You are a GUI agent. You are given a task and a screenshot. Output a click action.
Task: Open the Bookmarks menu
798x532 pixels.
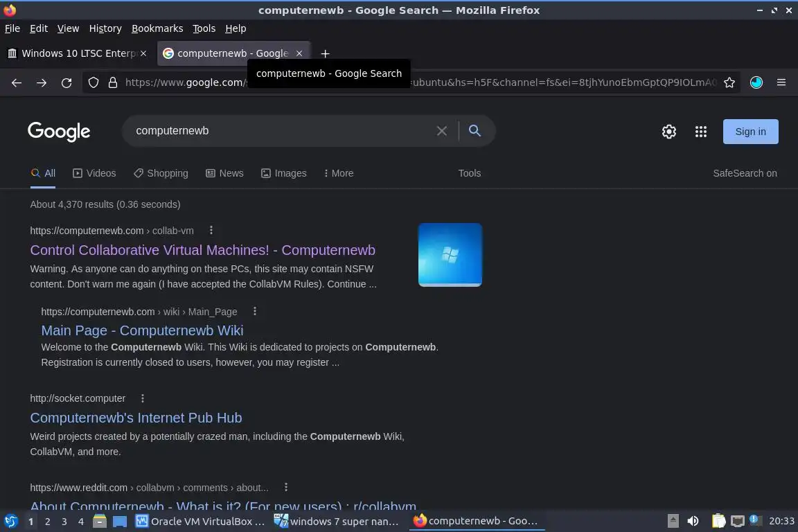(157, 28)
